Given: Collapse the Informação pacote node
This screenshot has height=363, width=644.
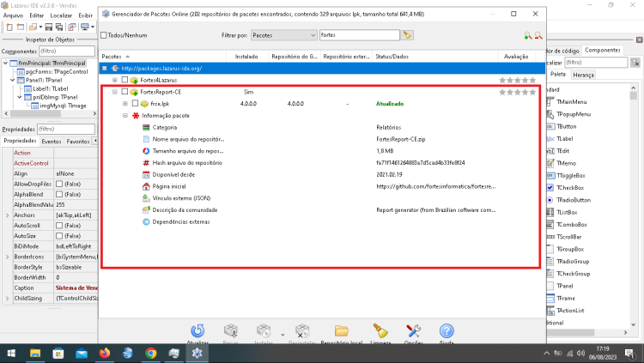Looking at the screenshot, I should (x=125, y=116).
